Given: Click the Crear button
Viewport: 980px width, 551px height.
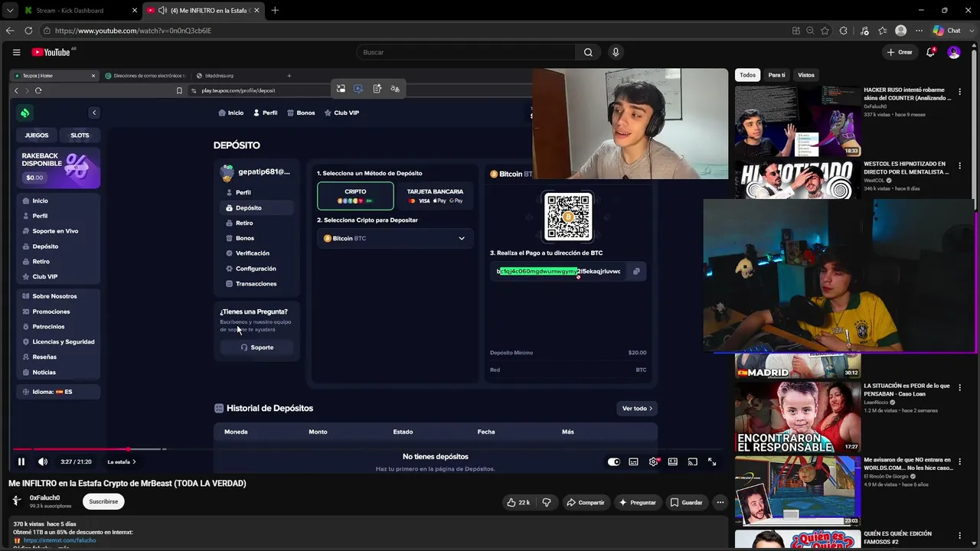Looking at the screenshot, I should (x=900, y=52).
